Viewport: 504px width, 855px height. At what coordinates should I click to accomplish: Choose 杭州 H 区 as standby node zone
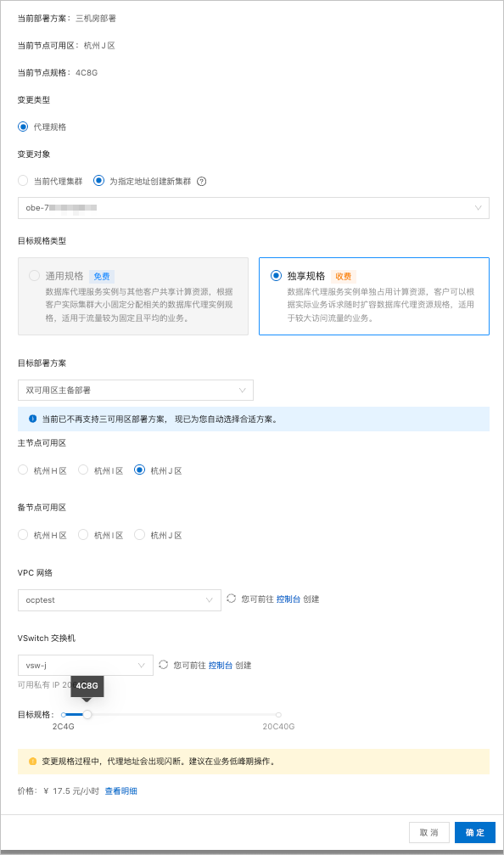click(x=23, y=535)
